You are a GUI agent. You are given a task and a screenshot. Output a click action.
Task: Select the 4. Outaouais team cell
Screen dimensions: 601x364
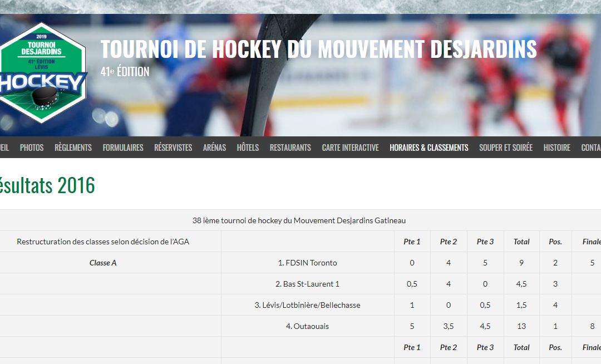point(307,326)
